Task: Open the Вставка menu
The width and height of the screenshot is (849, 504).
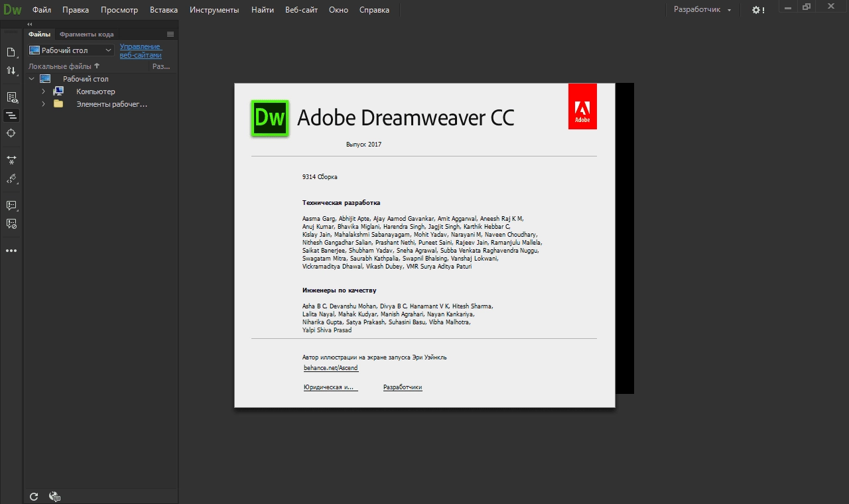Action: 164,10
